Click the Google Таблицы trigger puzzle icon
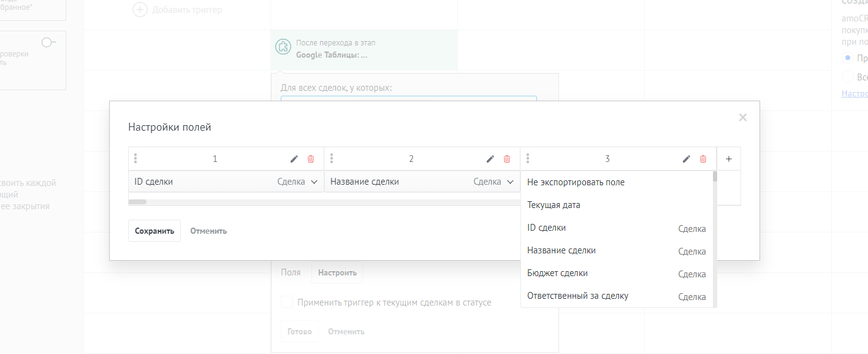The height and width of the screenshot is (354, 868). (283, 47)
